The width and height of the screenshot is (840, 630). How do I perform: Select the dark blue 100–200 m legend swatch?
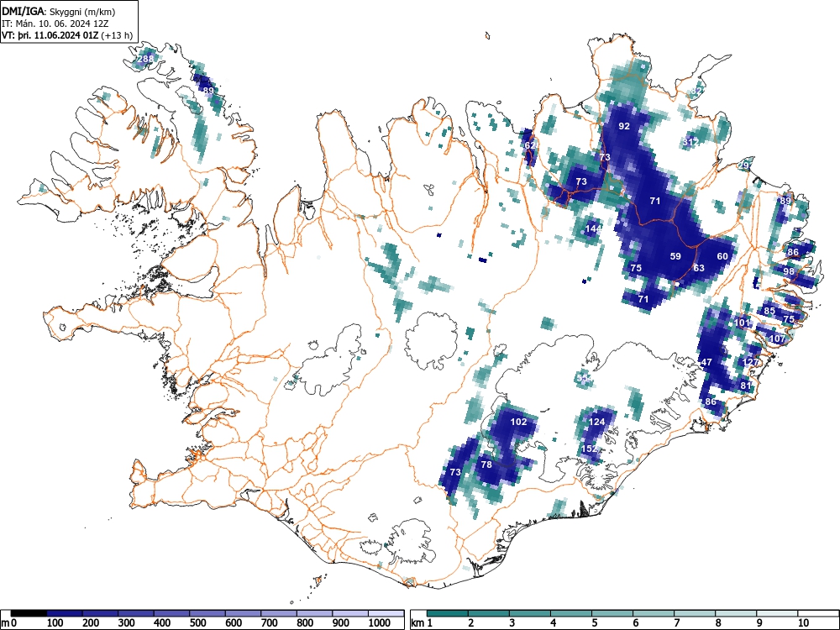point(65,613)
